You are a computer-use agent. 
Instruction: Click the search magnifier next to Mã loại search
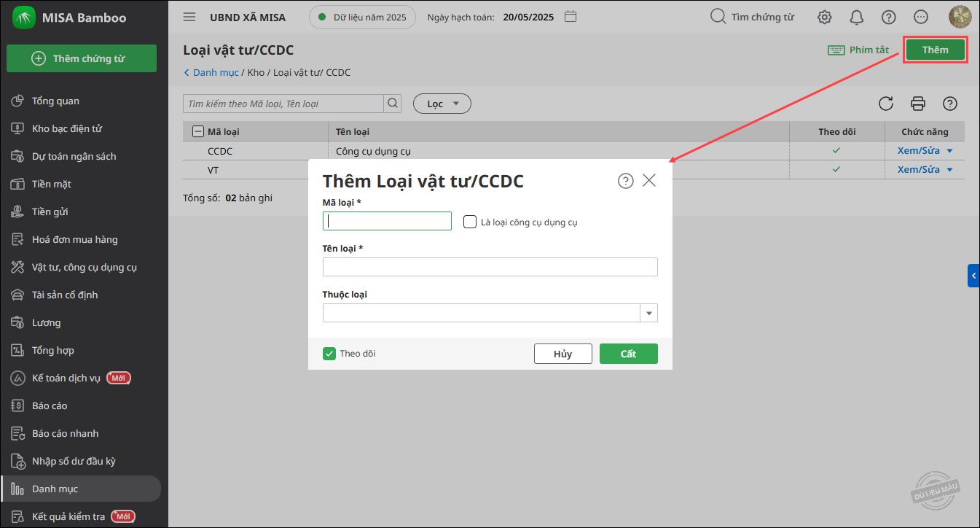click(393, 104)
